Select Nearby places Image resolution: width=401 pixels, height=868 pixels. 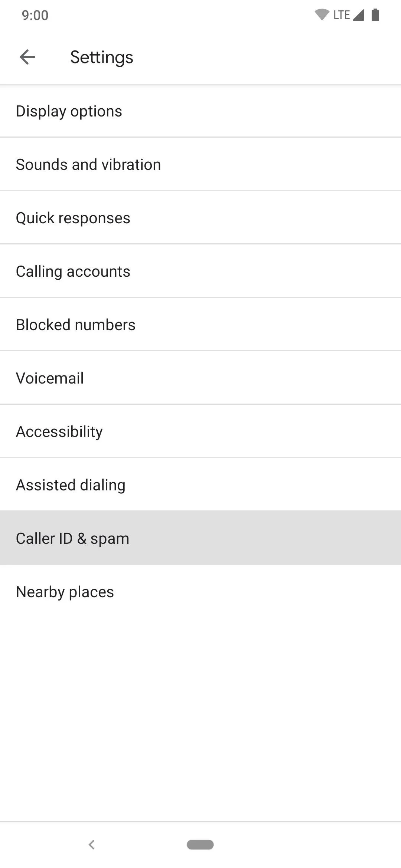click(x=200, y=592)
